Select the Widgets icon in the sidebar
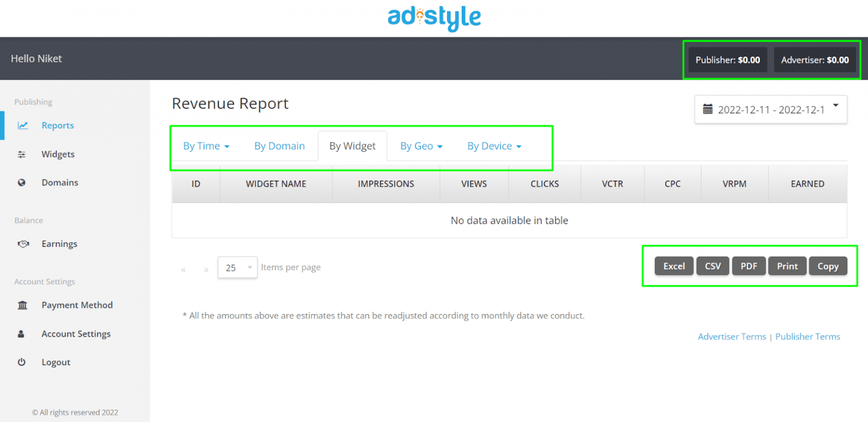868x422 pixels. 23,154
